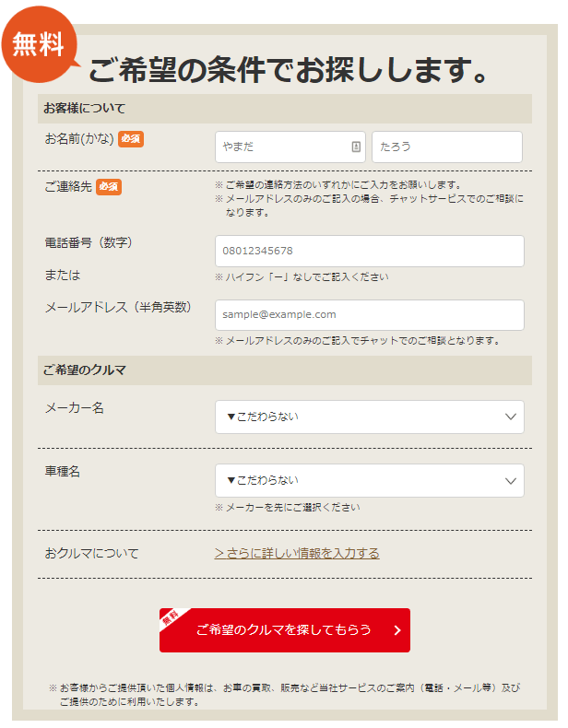Click the chevron arrow of メーカー名 dropdown

[x=511, y=417]
